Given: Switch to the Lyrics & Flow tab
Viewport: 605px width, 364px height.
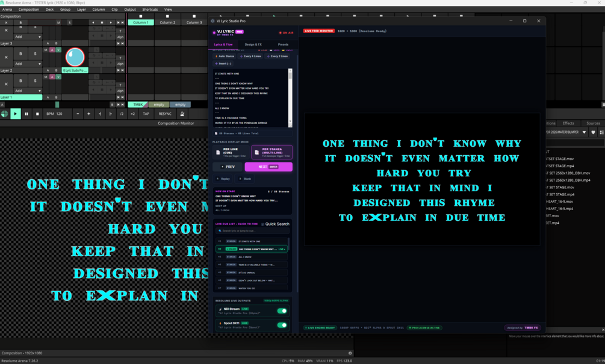Looking at the screenshot, I should 223,45.
